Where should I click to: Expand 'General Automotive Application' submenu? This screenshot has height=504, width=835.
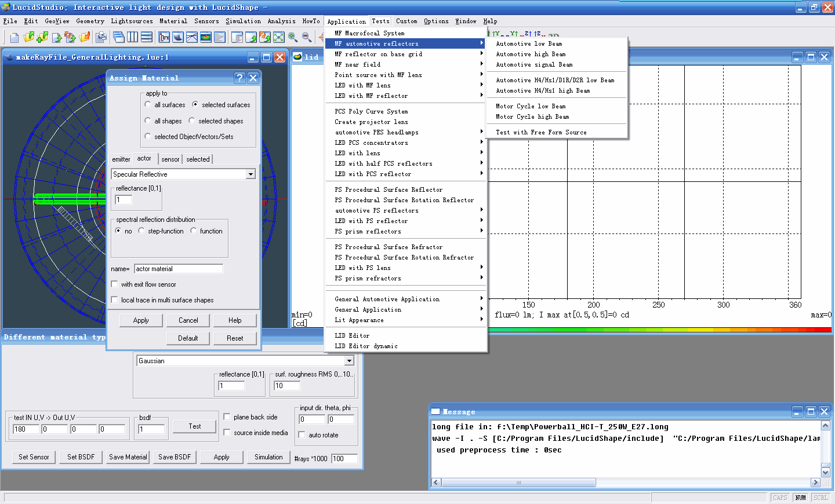pyautogui.click(x=406, y=299)
